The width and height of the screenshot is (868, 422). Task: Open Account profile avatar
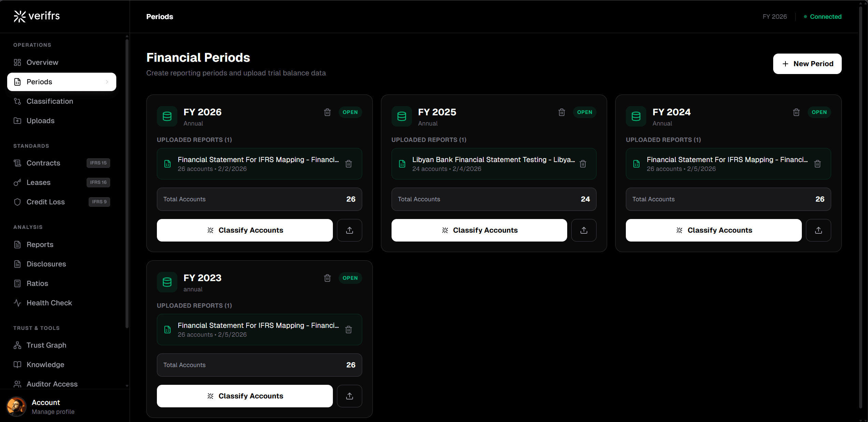point(16,407)
